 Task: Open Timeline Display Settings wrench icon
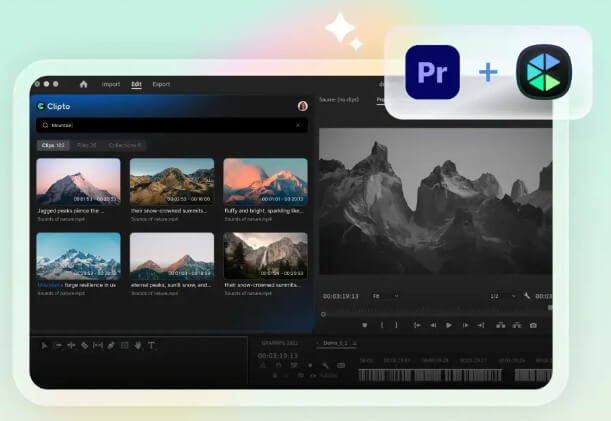pyautogui.click(x=325, y=366)
